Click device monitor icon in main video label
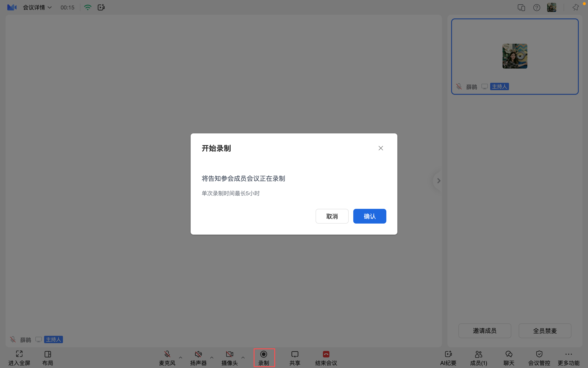This screenshot has width=588, height=368. pos(38,339)
